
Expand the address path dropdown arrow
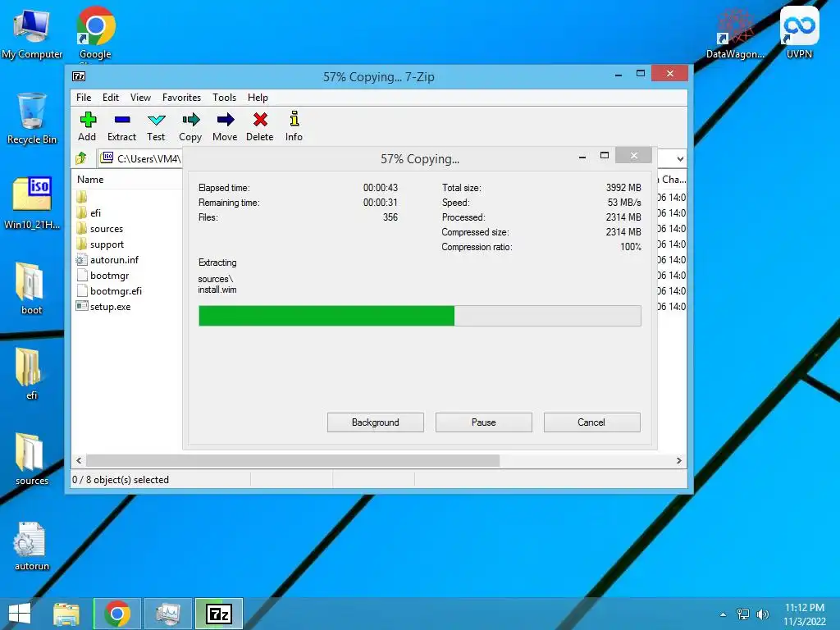coord(680,158)
